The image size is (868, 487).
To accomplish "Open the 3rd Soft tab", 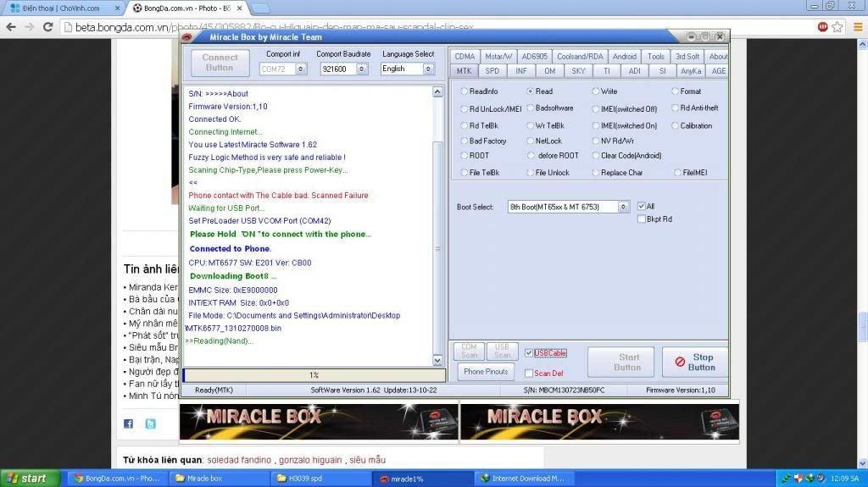I will click(687, 57).
